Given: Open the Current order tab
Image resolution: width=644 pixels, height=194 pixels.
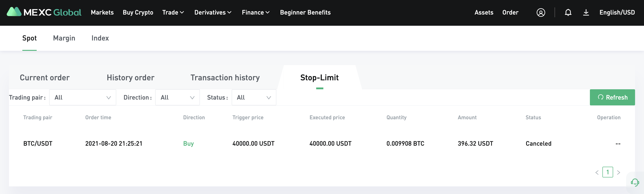Looking at the screenshot, I should [x=44, y=78].
